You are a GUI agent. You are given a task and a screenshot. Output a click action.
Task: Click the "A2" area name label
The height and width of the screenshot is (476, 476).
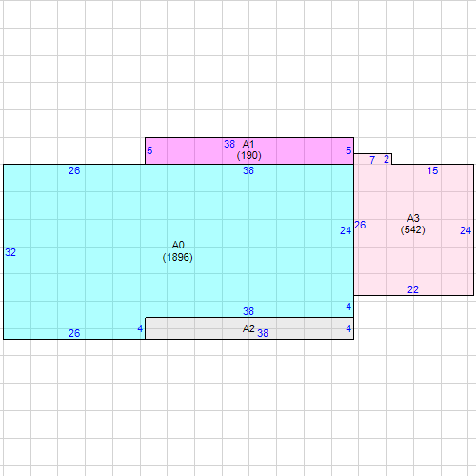(248, 328)
